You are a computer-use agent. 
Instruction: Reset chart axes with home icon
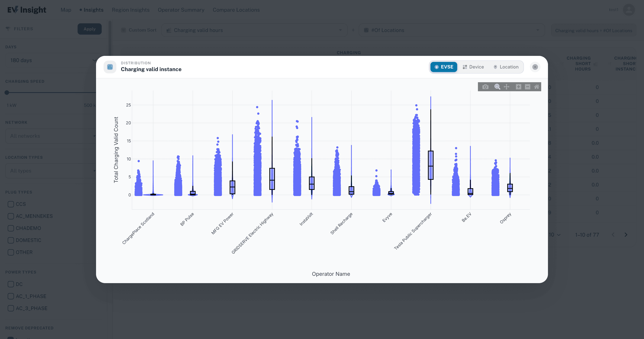(536, 87)
